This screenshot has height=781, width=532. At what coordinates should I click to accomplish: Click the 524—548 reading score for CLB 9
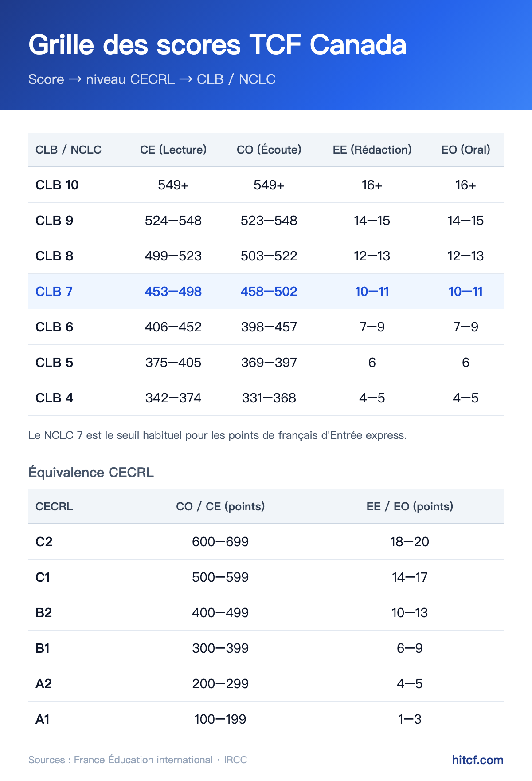173,221
